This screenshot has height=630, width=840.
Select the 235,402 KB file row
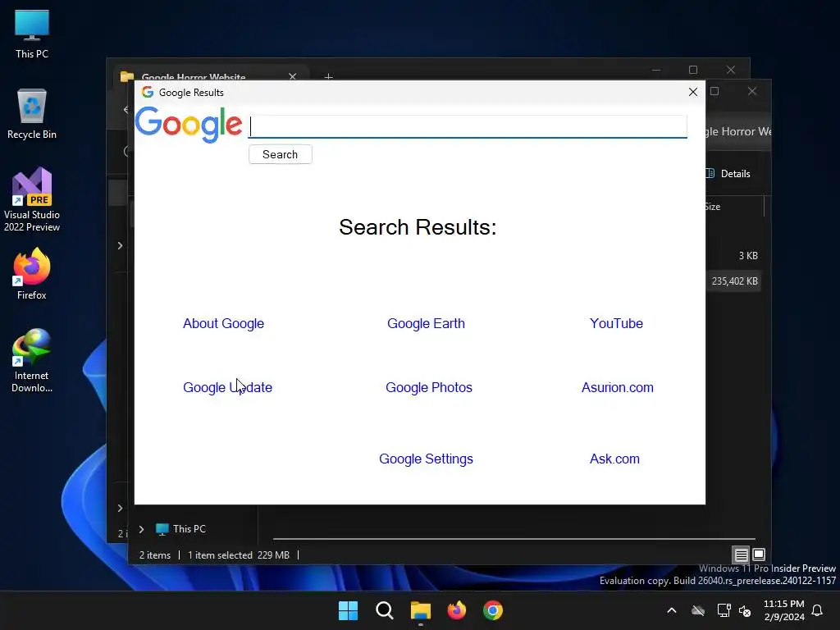tap(734, 281)
